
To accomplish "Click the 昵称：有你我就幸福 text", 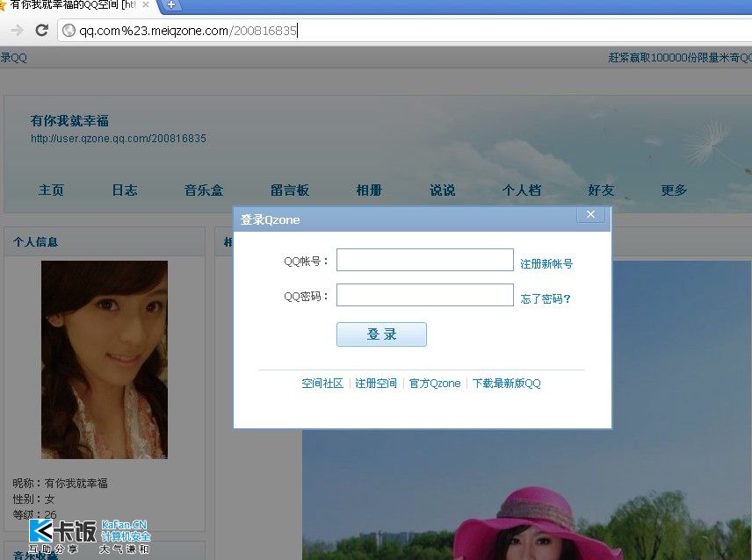I will (x=61, y=484).
